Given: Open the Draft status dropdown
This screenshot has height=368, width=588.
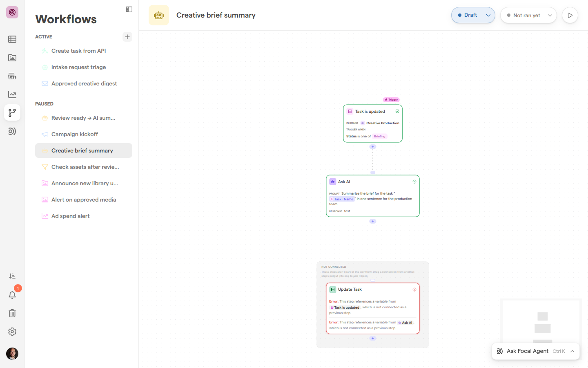Looking at the screenshot, I should 473,15.
